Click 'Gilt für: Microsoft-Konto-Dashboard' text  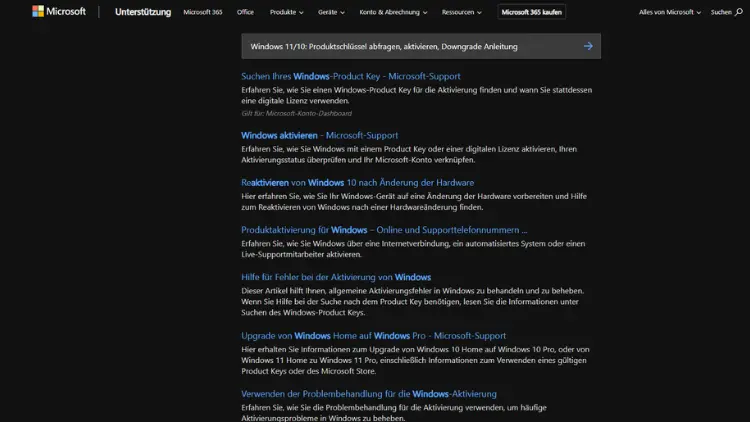pos(297,113)
